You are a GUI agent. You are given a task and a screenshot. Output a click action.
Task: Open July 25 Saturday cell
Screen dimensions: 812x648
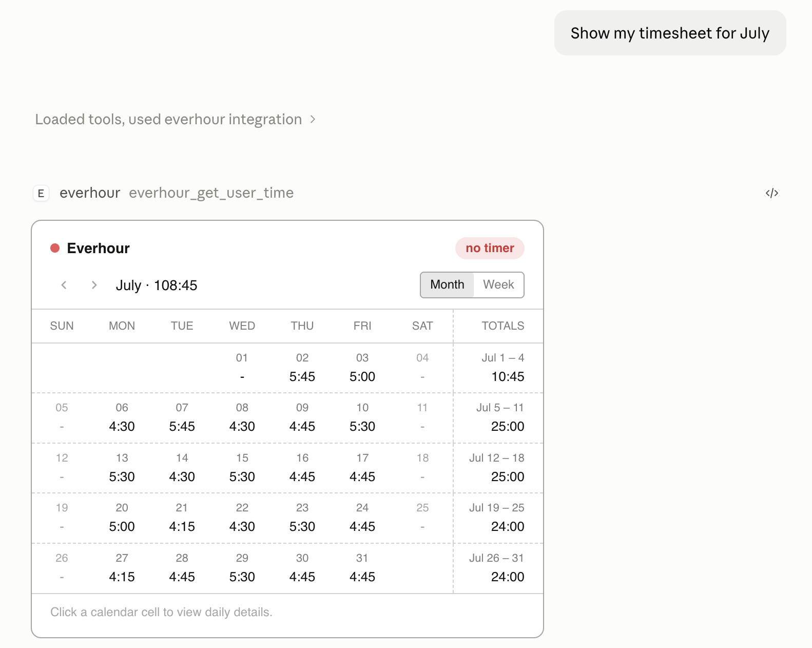pos(422,518)
